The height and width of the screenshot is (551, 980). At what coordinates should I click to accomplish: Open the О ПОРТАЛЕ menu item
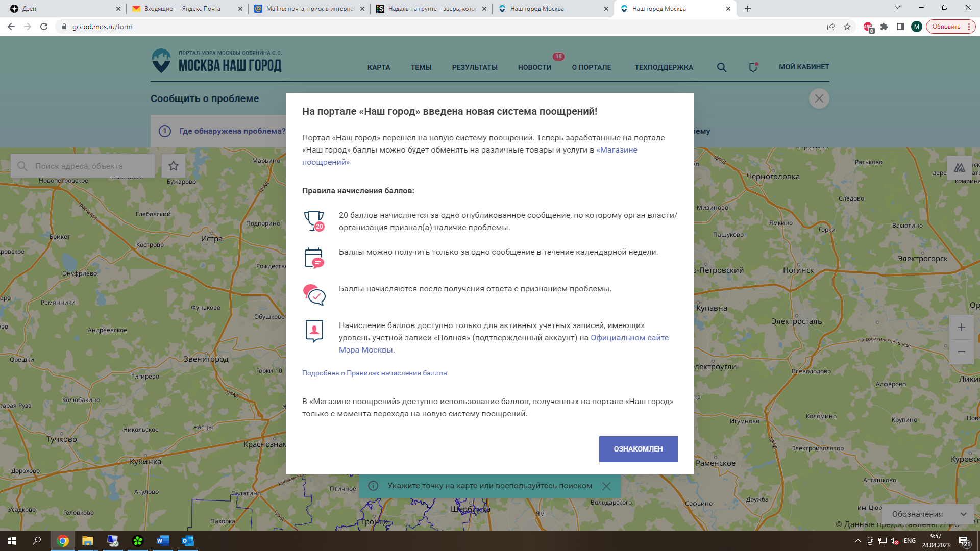pos(592,67)
